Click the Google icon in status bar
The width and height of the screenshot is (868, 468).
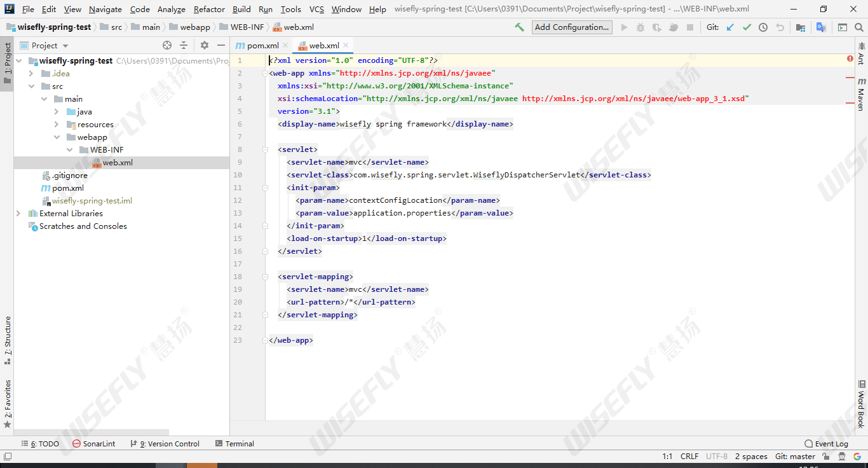[x=857, y=457]
